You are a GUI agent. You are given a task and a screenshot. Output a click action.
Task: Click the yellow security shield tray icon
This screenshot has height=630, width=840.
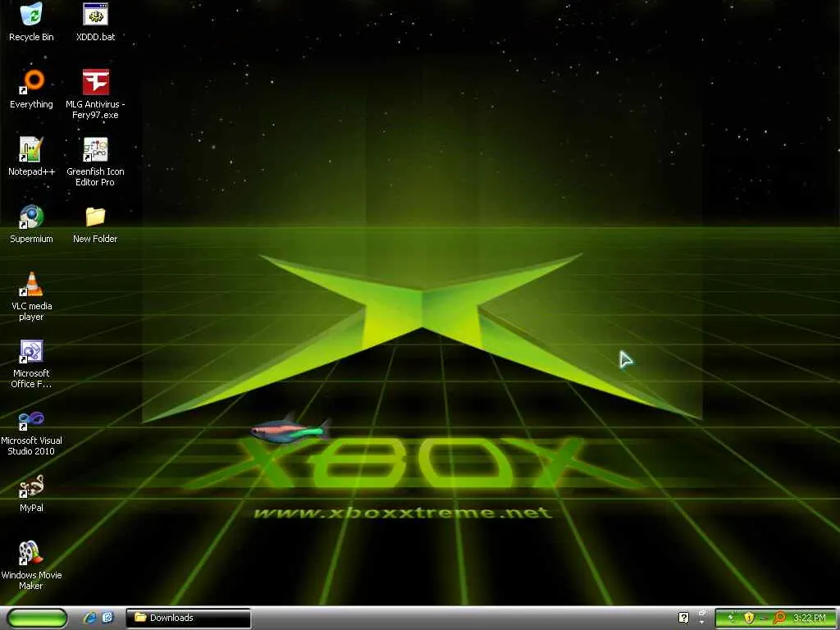click(x=749, y=618)
